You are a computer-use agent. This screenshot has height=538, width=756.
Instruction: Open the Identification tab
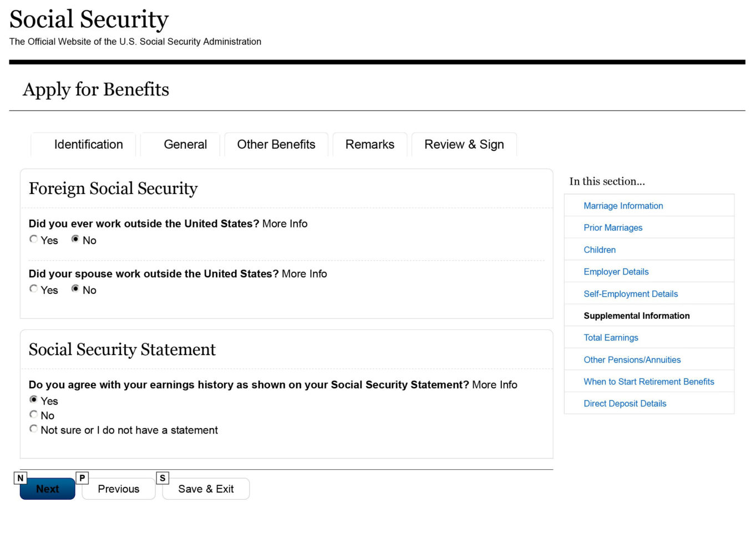[88, 145]
